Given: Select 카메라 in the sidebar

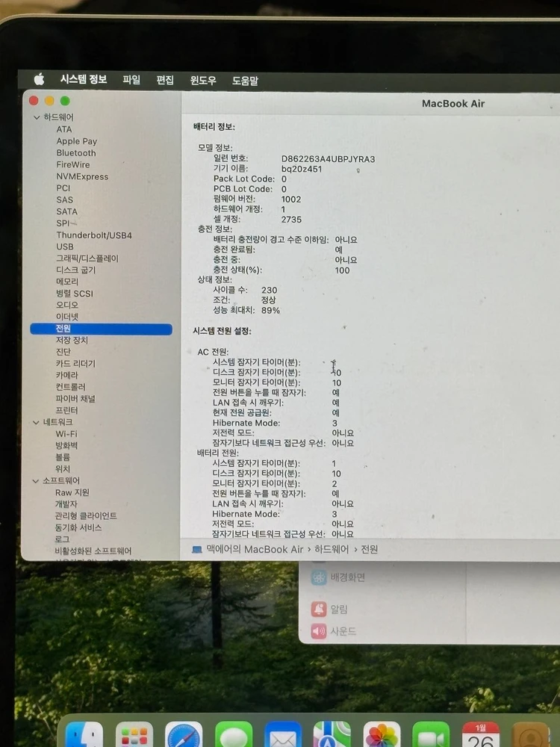Looking at the screenshot, I should [x=66, y=376].
